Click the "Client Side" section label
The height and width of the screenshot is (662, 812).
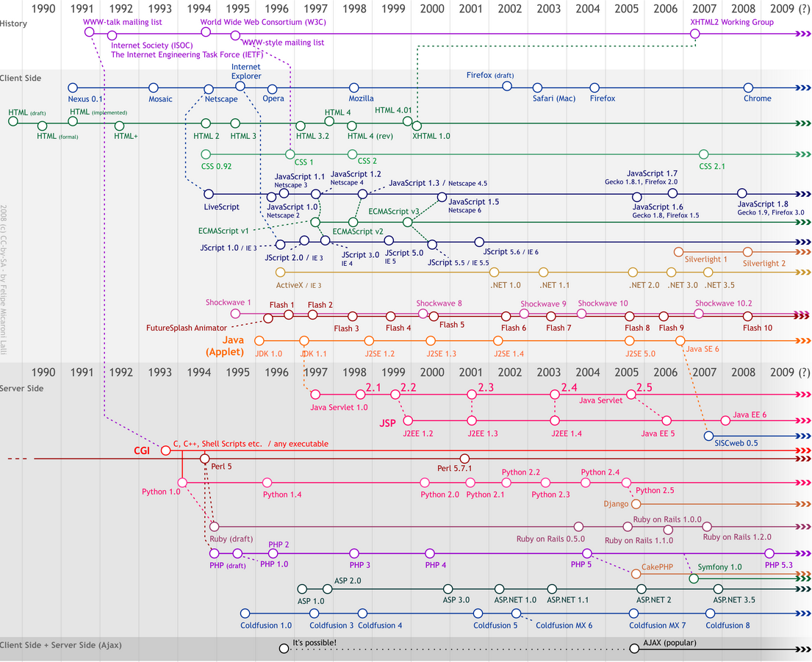(x=21, y=78)
